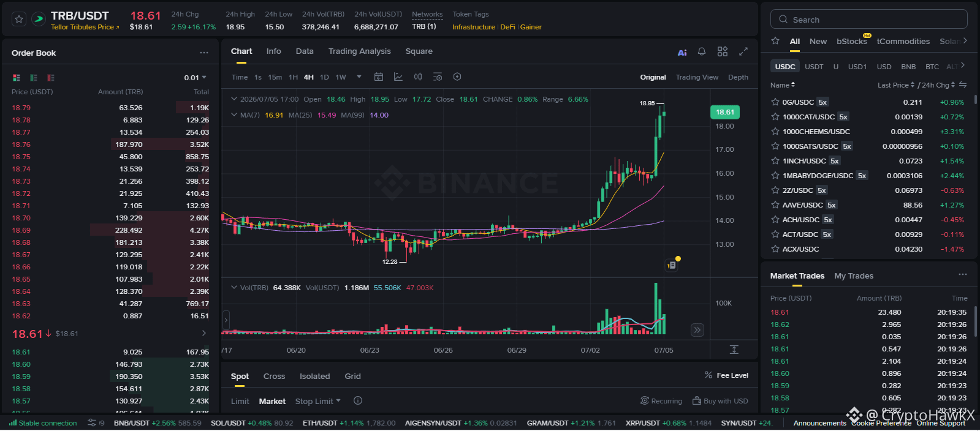Select the BTC quote filter
980x431 pixels.
click(x=932, y=67)
